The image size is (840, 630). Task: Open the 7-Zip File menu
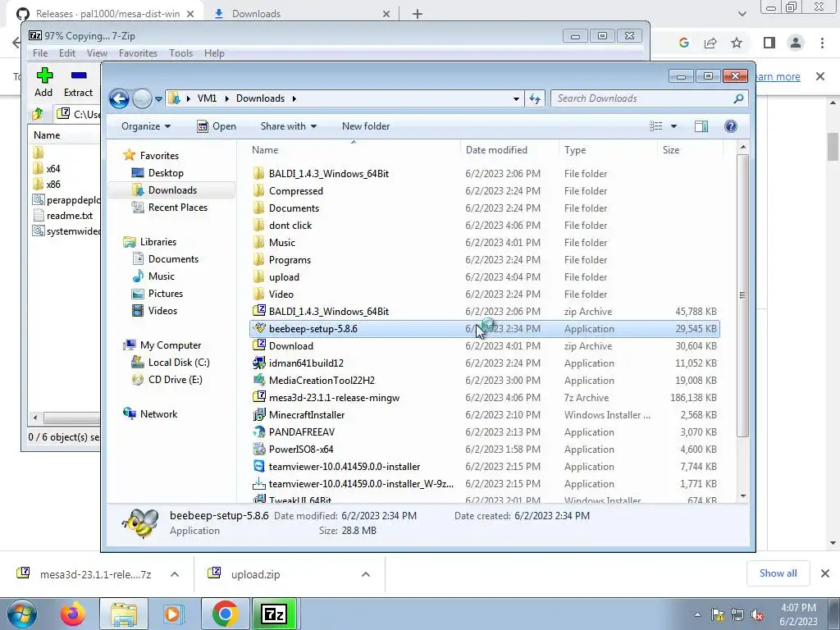pos(40,53)
